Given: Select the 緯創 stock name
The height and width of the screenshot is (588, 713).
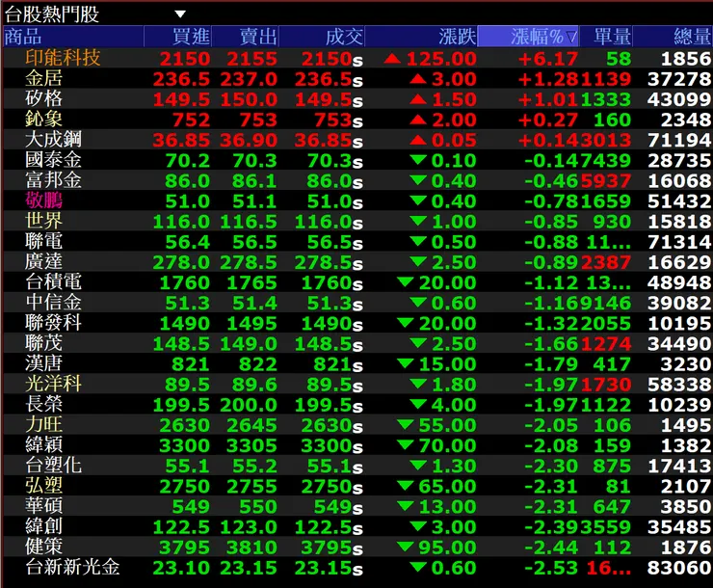Looking at the screenshot, I should point(43,526).
